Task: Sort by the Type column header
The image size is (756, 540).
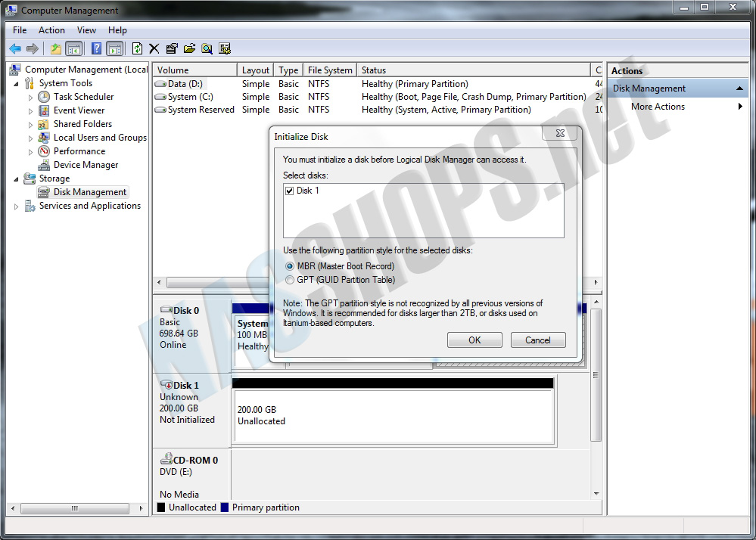Action: pos(288,70)
